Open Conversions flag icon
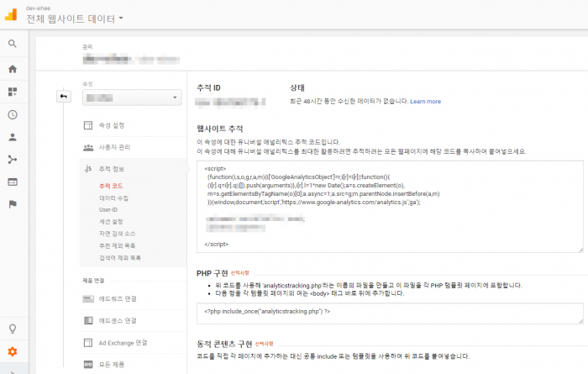The image size is (588, 374). (13, 204)
